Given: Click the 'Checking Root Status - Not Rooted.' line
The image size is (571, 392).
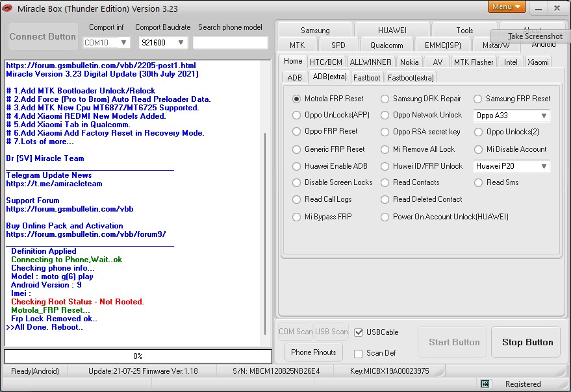Looking at the screenshot, I should tap(77, 302).
